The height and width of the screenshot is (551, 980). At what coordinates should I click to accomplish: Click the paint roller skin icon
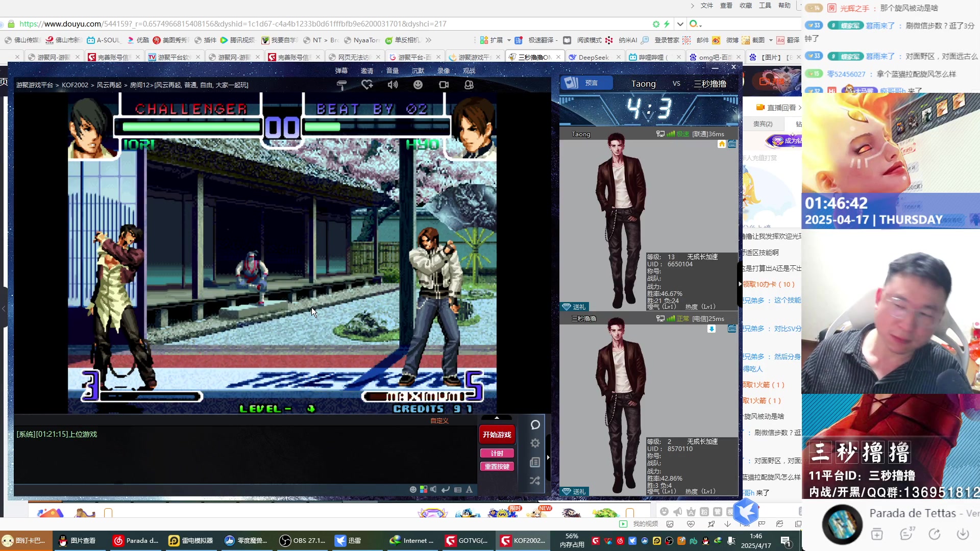(341, 85)
